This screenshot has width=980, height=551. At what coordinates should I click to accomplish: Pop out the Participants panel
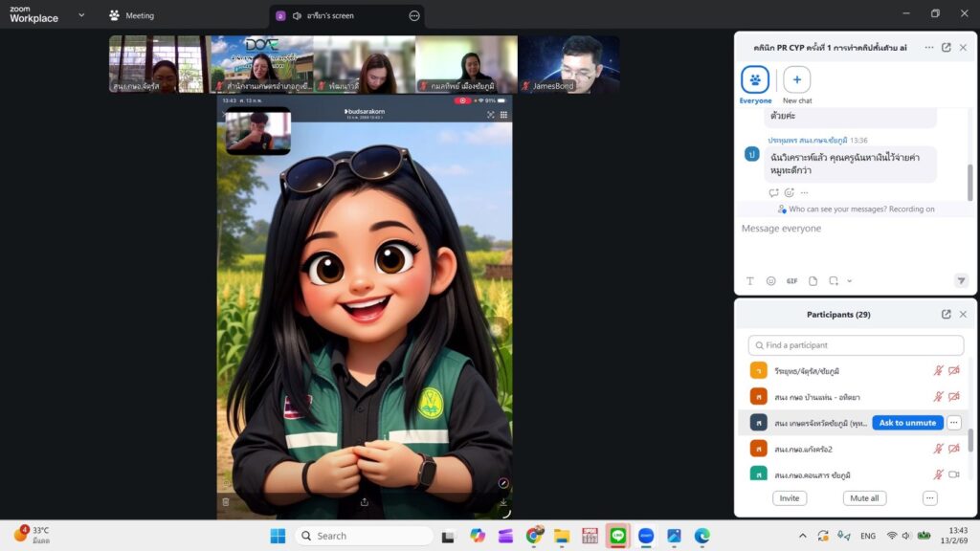946,314
